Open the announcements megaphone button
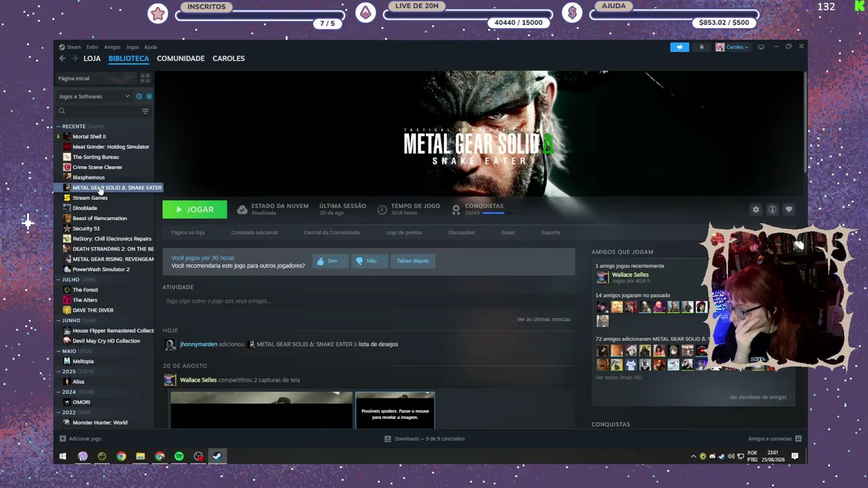The height and width of the screenshot is (488, 868). click(679, 47)
